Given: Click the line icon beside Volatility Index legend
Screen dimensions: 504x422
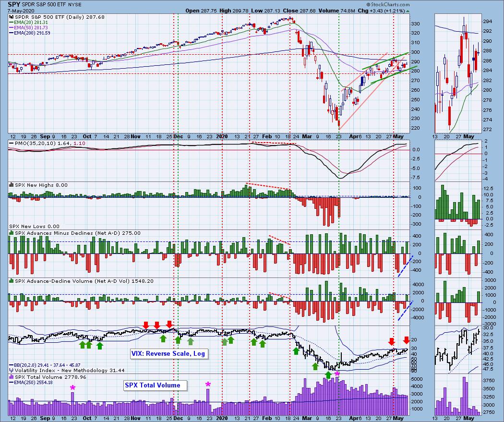Looking at the screenshot, I should (x=11, y=370).
